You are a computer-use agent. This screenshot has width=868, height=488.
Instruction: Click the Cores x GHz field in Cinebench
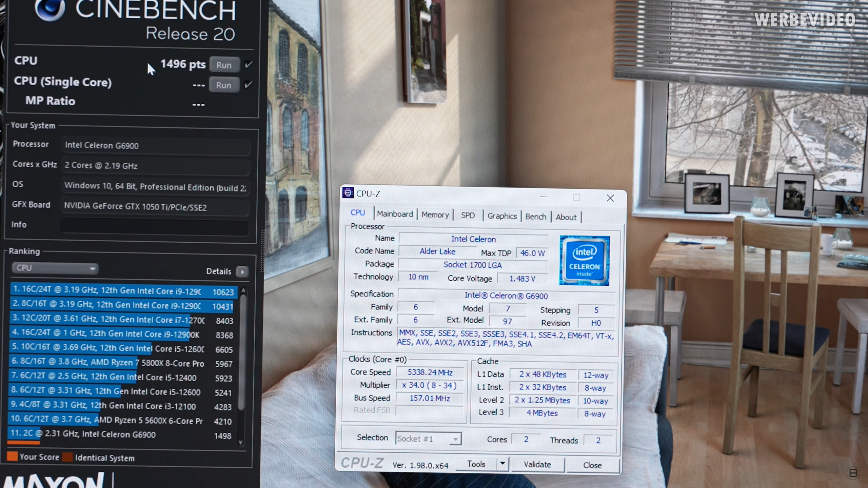[x=156, y=166]
